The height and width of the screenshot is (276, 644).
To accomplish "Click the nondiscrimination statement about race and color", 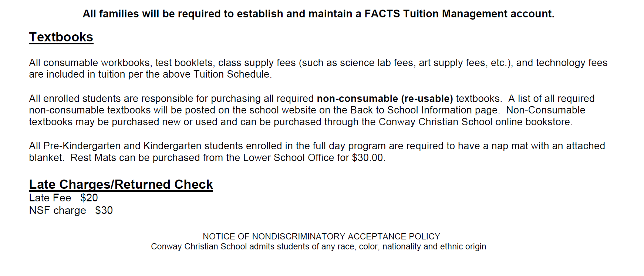I will pos(318,247).
